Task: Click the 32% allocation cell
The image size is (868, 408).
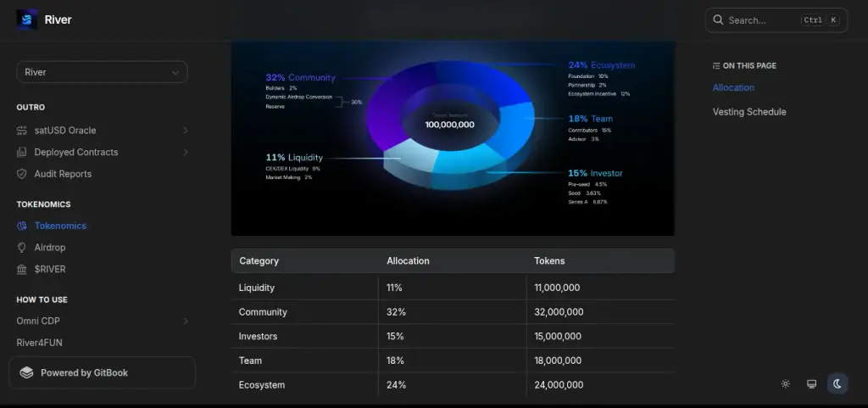Action: pos(453,312)
